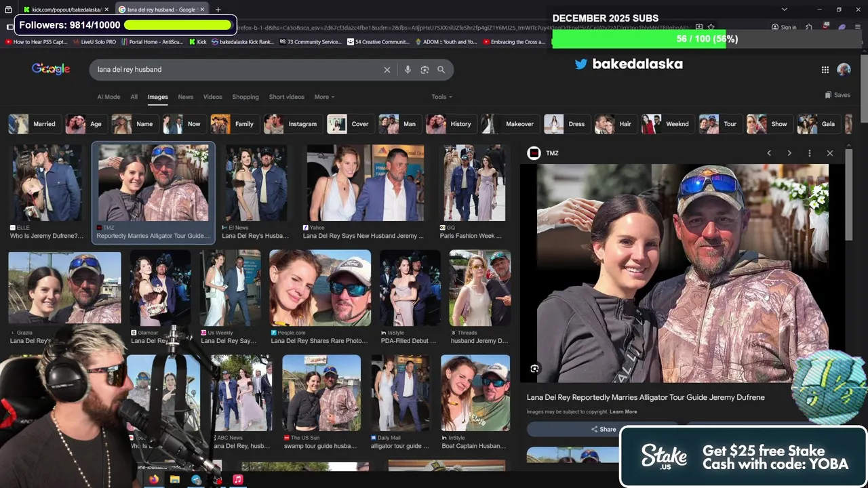The width and height of the screenshot is (868, 488).
Task: Open the Daily Mail alligator tour guide thumbnail
Action: [400, 393]
